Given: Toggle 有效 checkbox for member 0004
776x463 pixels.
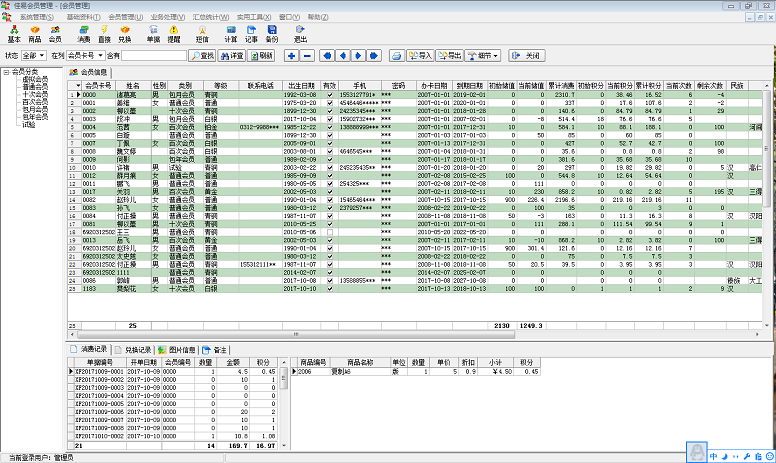Looking at the screenshot, I should pos(330,128).
